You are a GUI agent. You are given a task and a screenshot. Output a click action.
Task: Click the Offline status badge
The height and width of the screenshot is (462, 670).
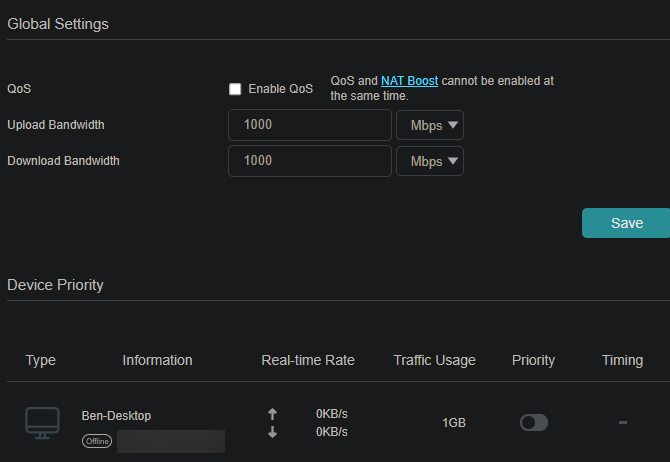tap(97, 441)
